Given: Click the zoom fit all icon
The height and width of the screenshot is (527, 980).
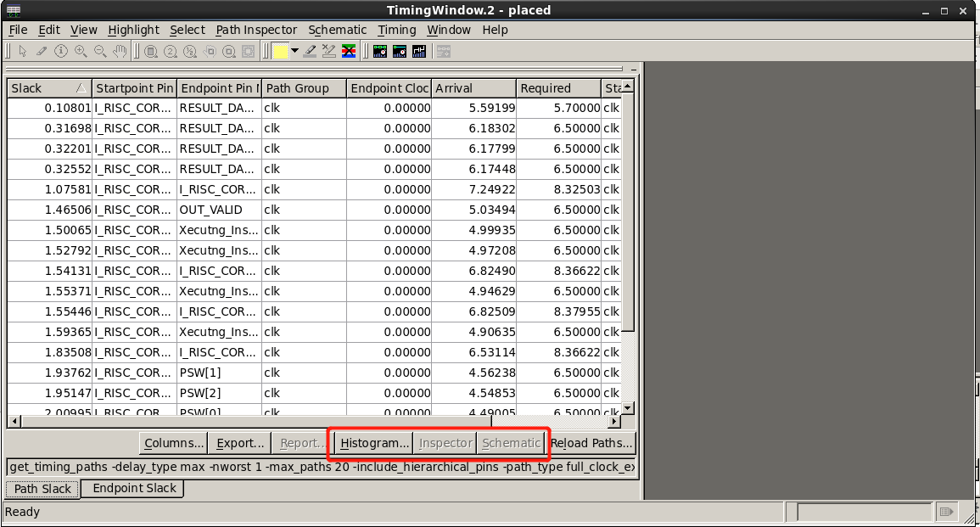Looking at the screenshot, I should coord(151,51).
